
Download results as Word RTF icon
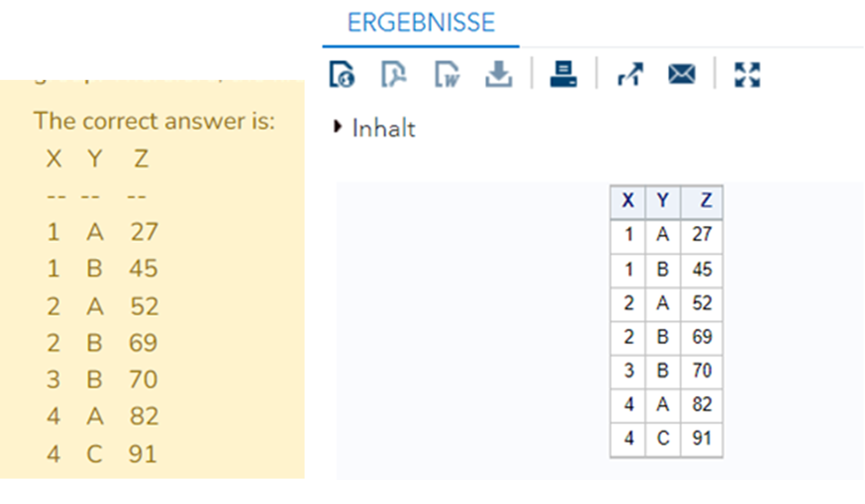(447, 74)
